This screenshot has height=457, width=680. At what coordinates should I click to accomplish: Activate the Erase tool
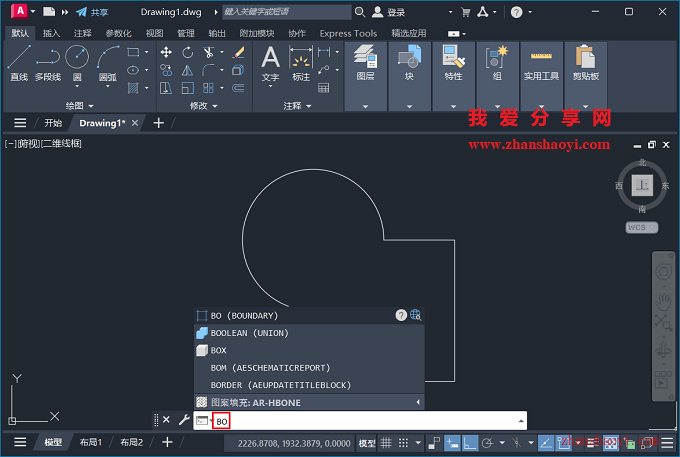click(238, 52)
